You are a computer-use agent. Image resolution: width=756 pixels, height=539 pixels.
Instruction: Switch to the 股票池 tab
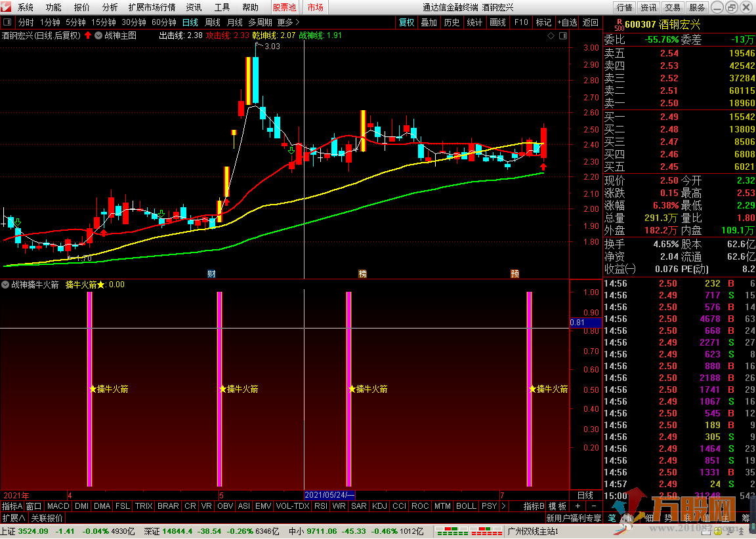[x=284, y=7]
